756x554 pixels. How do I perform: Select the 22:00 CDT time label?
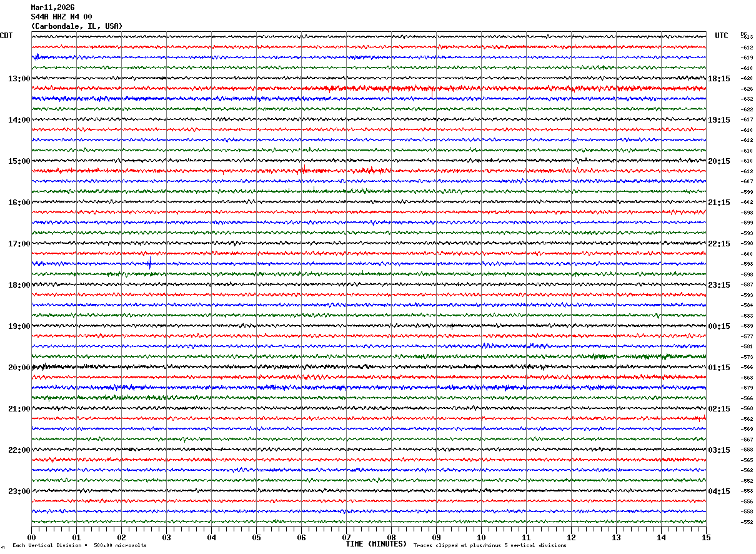[x=19, y=450]
